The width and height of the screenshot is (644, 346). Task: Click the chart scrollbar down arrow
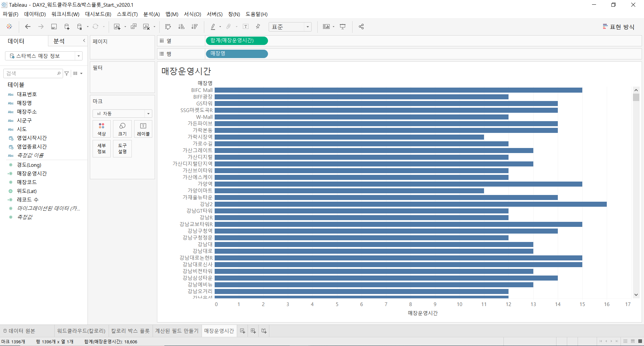click(x=636, y=295)
